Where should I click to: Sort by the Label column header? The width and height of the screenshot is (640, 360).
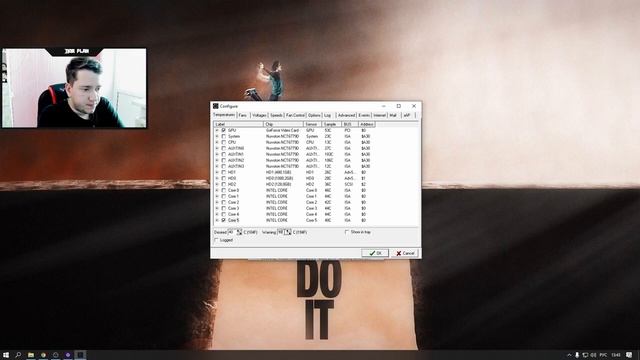(238, 124)
